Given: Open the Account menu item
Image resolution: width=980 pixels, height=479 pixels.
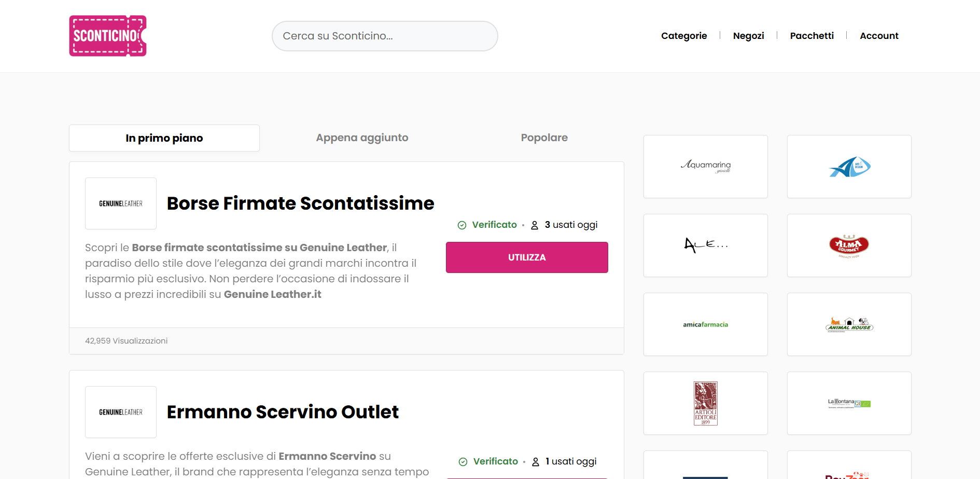Looking at the screenshot, I should tap(879, 36).
